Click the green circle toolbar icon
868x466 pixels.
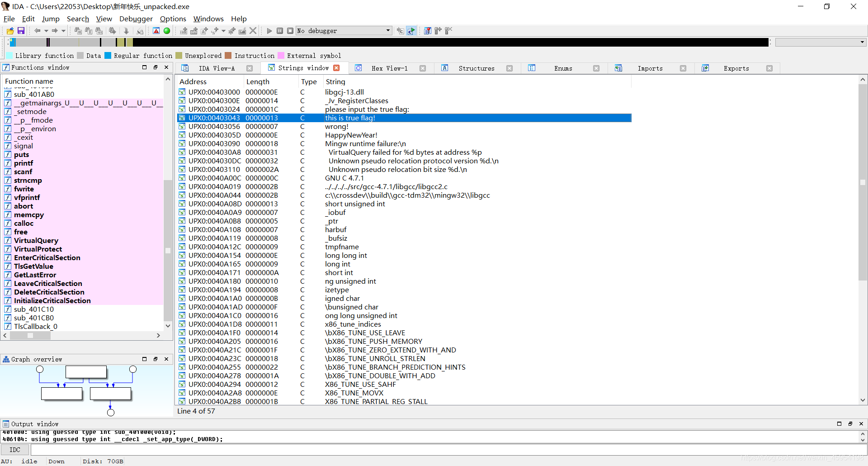click(x=167, y=31)
